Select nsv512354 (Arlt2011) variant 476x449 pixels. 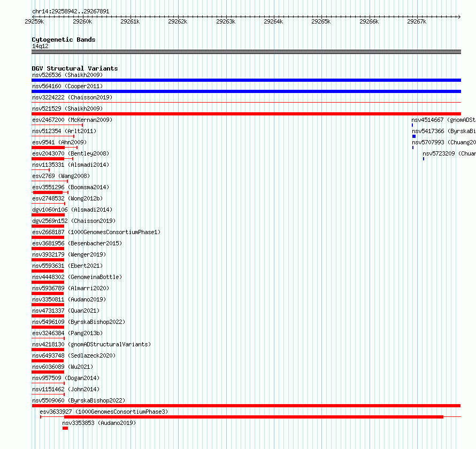pos(64,131)
